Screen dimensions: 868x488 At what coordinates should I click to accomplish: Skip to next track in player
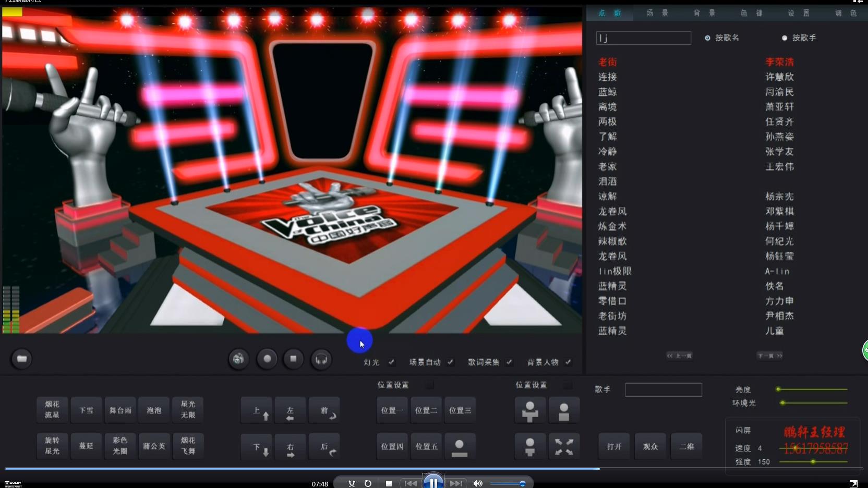[456, 483]
